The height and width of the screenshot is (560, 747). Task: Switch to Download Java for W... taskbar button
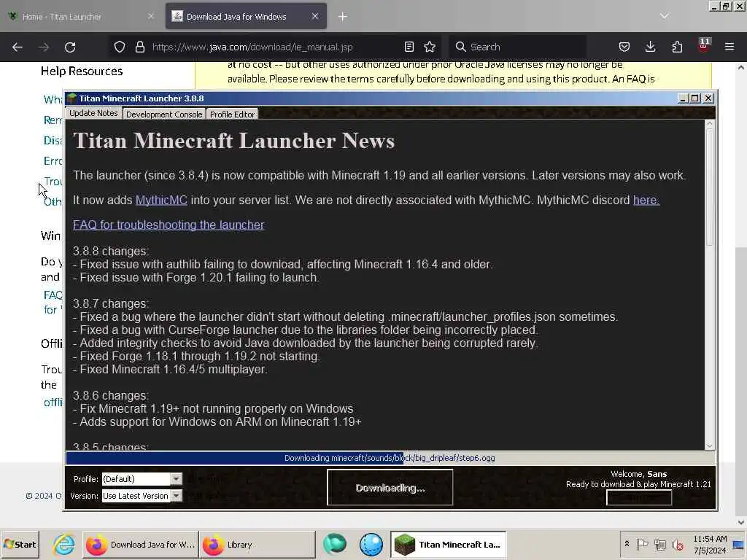tap(141, 545)
